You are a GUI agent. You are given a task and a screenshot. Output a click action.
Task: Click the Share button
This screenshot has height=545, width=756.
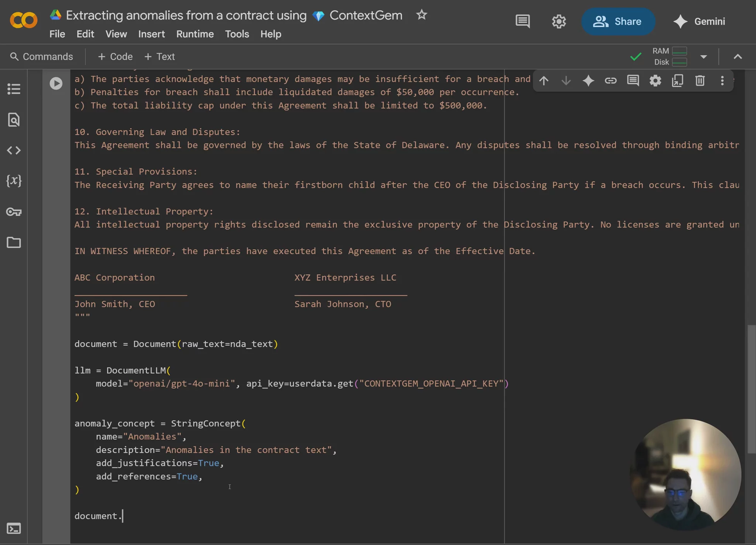(618, 21)
